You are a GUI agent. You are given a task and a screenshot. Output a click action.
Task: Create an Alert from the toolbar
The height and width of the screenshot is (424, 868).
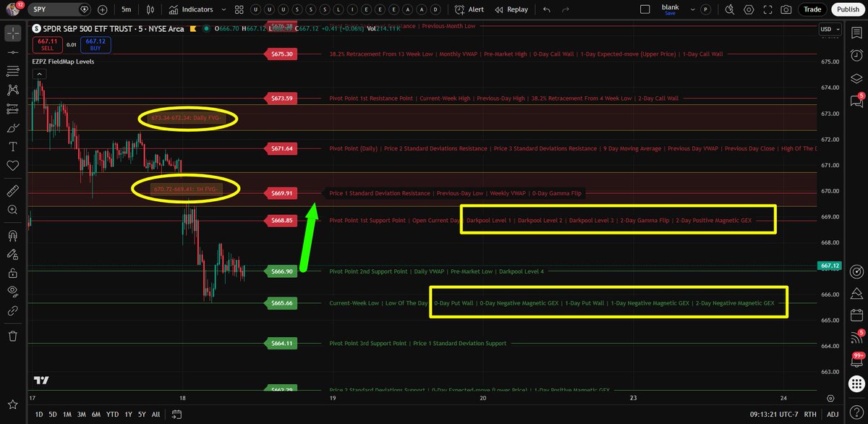tap(469, 9)
